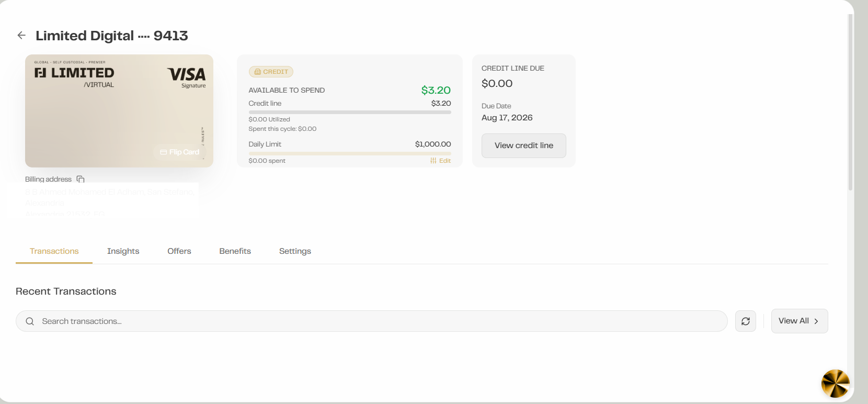
Task: Copy the billing address
Action: [x=81, y=179]
